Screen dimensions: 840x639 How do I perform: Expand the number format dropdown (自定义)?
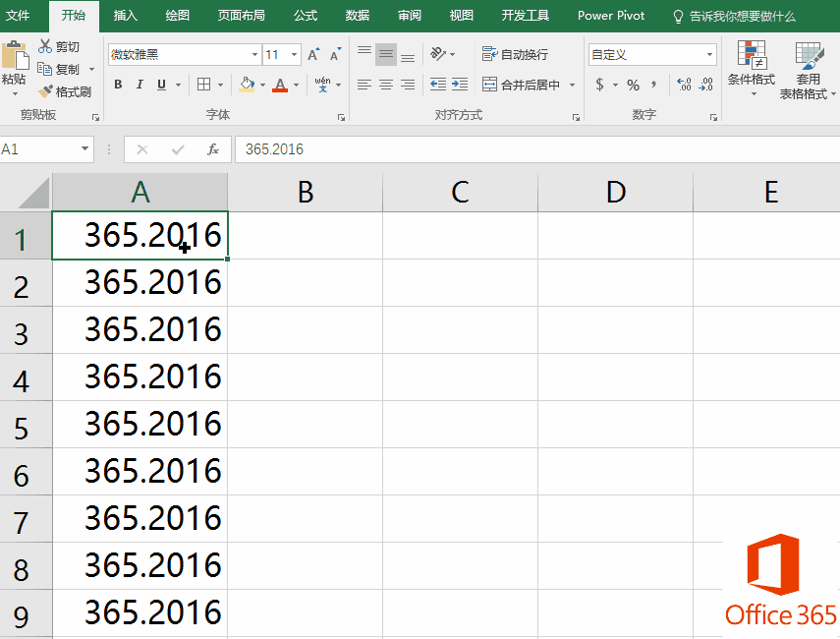click(x=709, y=55)
